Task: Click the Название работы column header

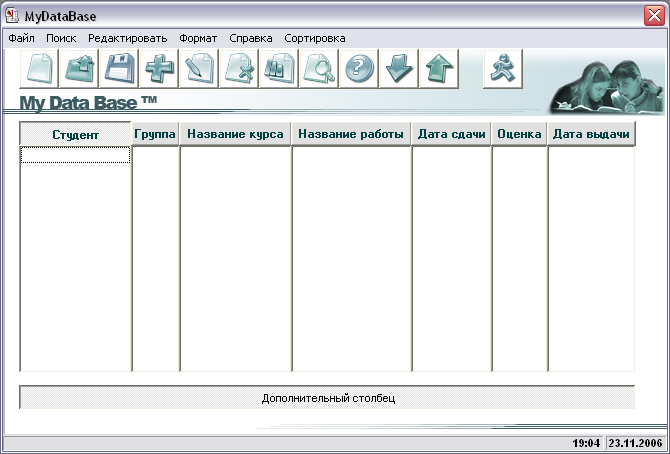Action: point(351,133)
